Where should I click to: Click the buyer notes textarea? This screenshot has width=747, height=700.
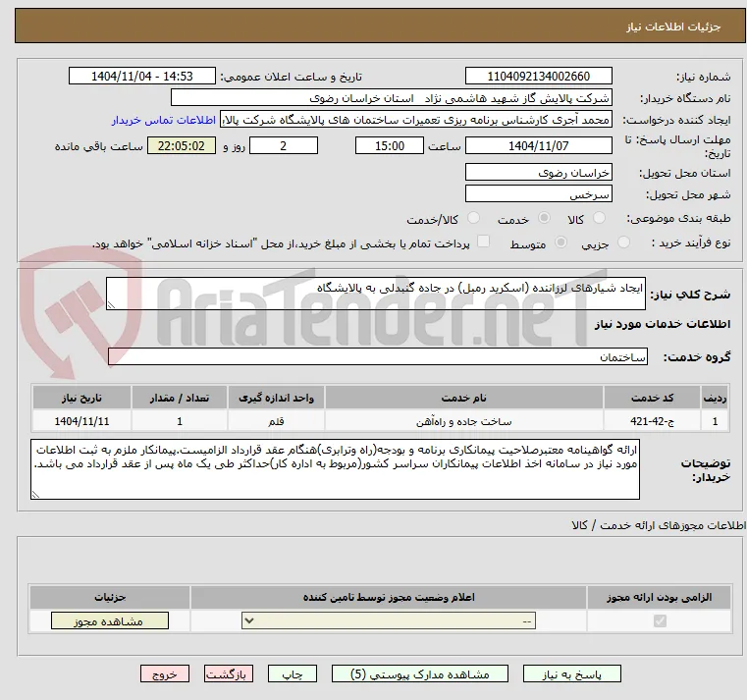pos(335,469)
